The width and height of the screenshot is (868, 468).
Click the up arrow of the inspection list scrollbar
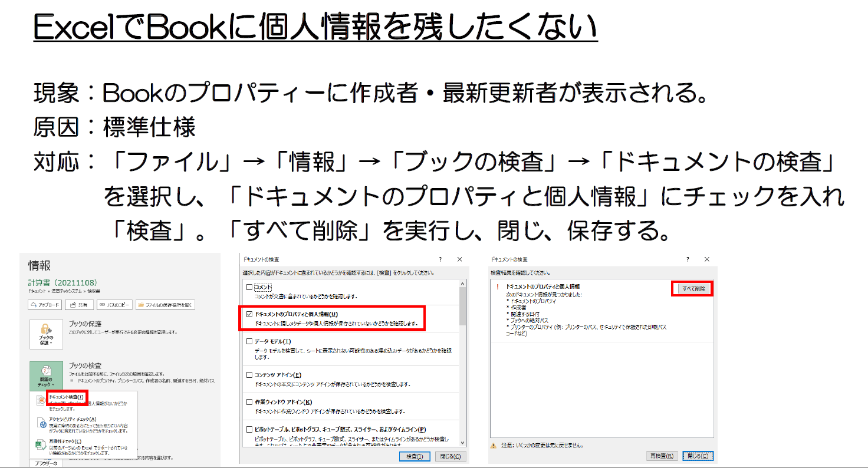tap(462, 285)
